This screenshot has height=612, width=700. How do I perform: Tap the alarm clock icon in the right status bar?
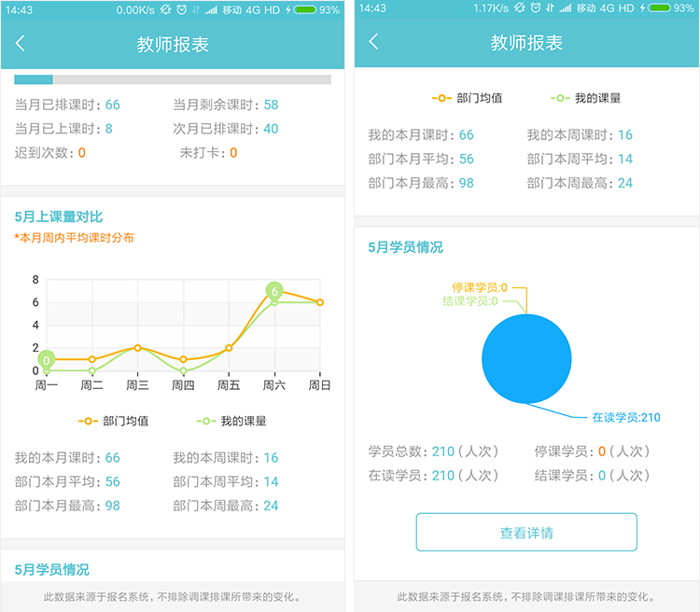coord(534,8)
